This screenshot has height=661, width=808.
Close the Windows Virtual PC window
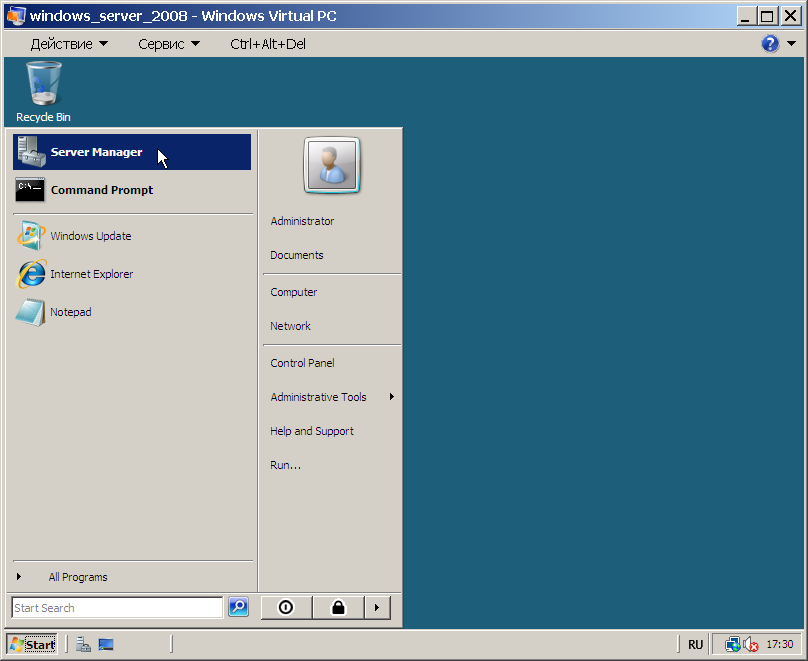(790, 16)
